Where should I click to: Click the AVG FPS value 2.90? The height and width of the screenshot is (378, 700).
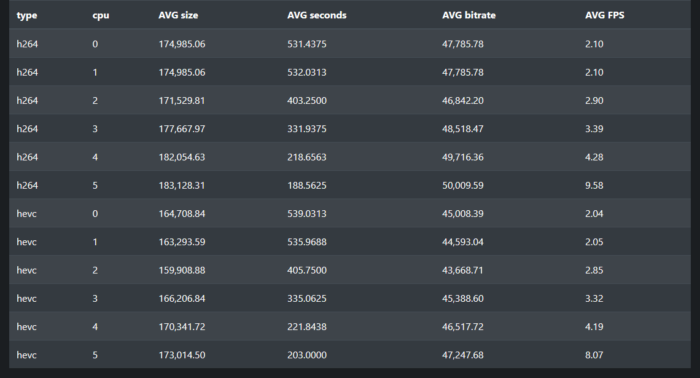pyautogui.click(x=594, y=100)
